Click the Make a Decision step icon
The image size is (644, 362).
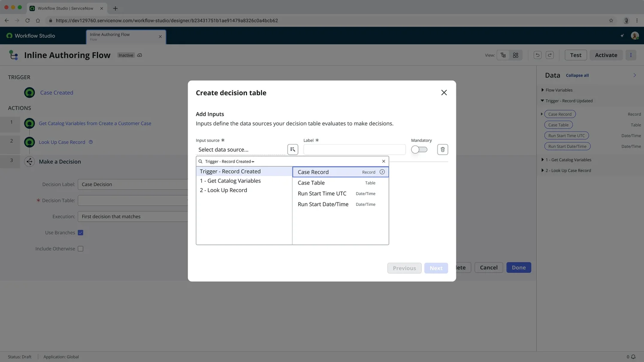tap(30, 162)
